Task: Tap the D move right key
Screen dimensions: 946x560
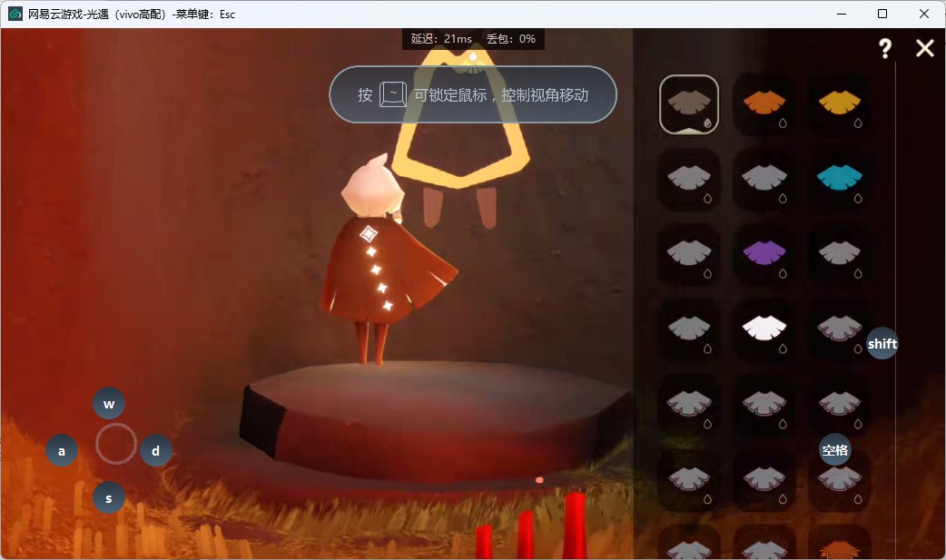Action: tap(155, 451)
